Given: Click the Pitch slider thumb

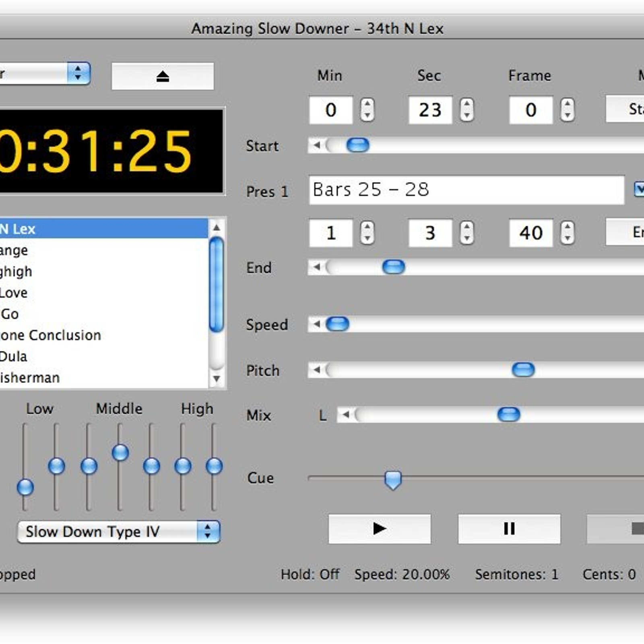Looking at the screenshot, I should [523, 369].
